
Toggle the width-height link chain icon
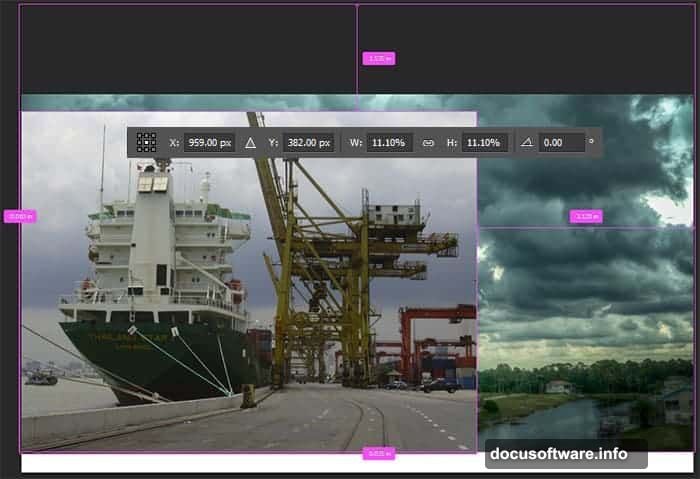click(x=428, y=143)
